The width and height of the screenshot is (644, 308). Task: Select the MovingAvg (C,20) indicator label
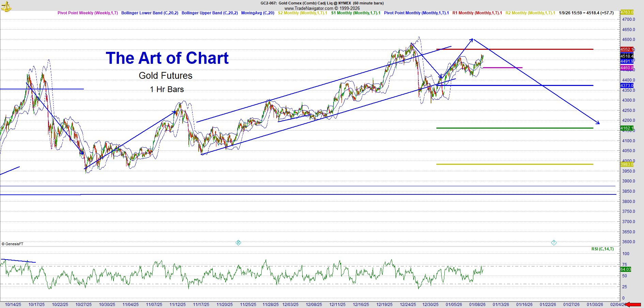pyautogui.click(x=258, y=13)
